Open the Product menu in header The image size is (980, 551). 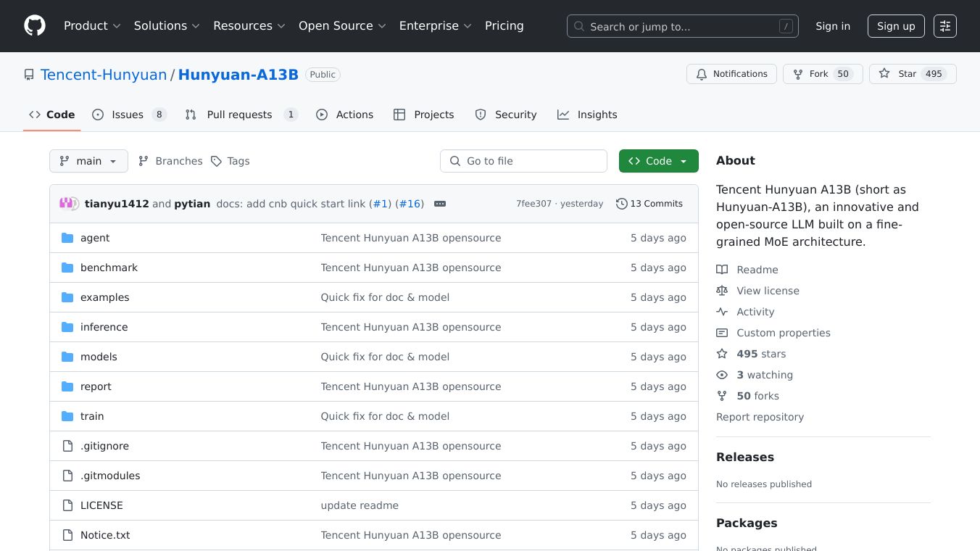click(92, 26)
